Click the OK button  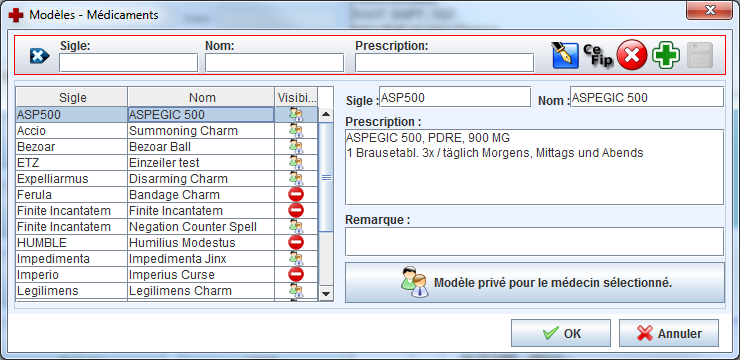coord(561,333)
